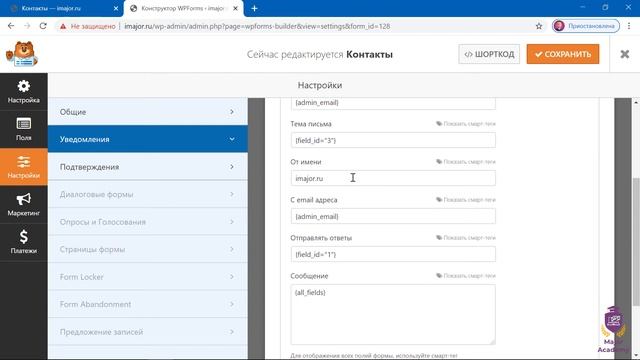640x360 pixels.
Task: Click the Сообщение text area
Action: click(393, 314)
